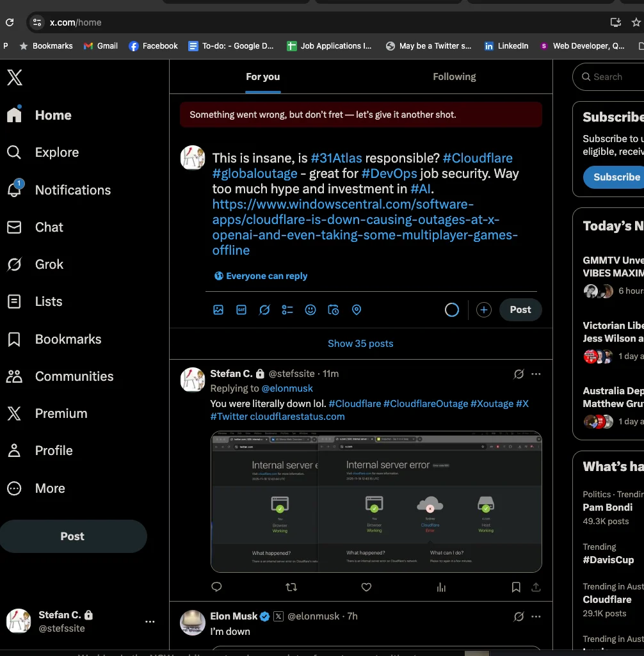Open Premium from sidebar
This screenshot has height=656, width=644.
point(47,414)
